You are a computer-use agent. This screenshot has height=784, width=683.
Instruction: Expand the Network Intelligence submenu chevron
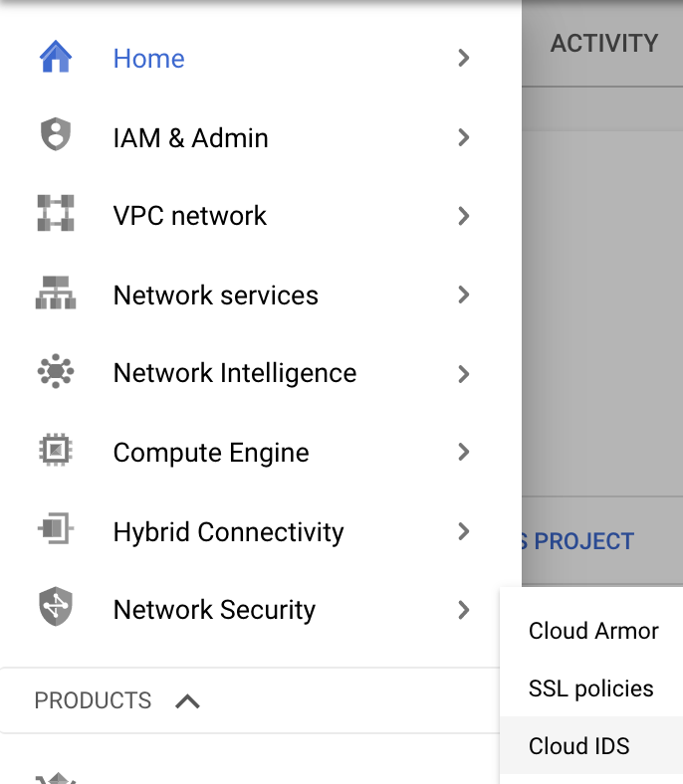(463, 374)
